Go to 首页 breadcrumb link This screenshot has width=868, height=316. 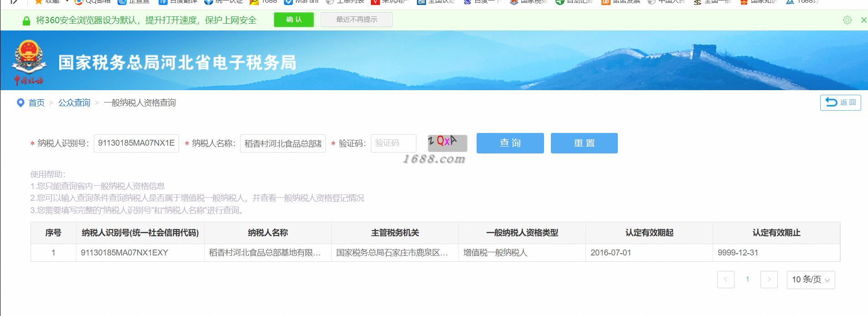[x=36, y=103]
